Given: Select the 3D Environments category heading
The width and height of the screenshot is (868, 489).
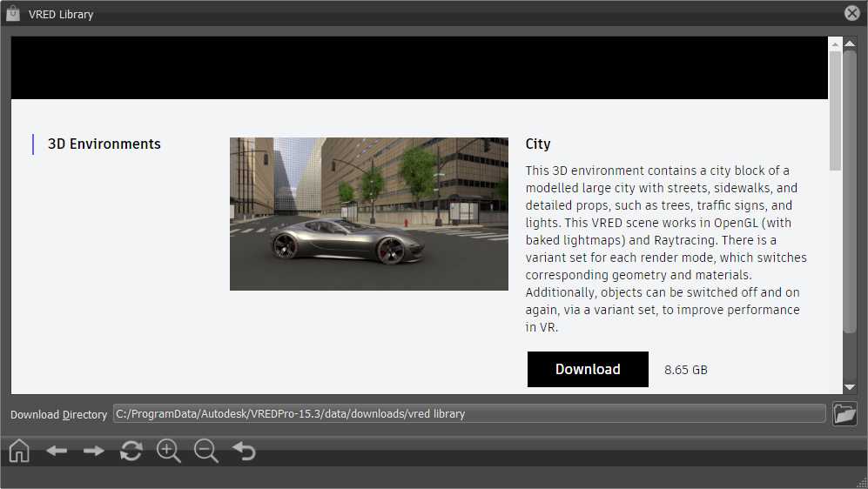Looking at the screenshot, I should pyautogui.click(x=104, y=144).
